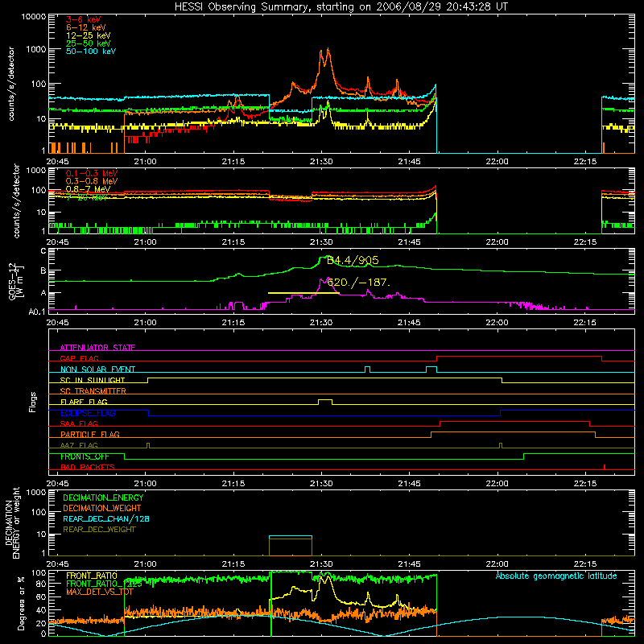Select the red 3-6 keV legend label
Image resolution: width=644 pixels, height=644 pixels.
(84, 19)
